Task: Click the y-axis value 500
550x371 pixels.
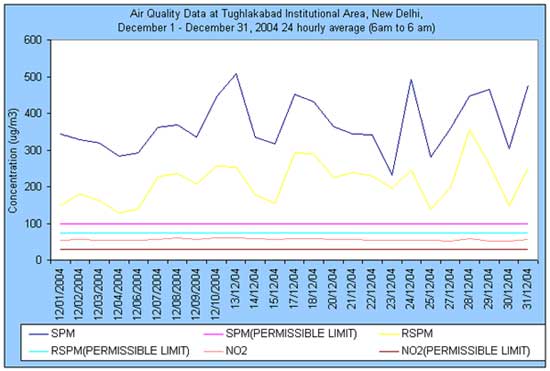Action: click(33, 77)
